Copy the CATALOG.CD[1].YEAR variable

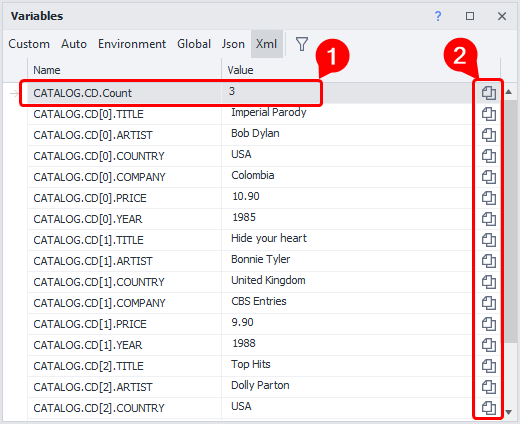pos(489,345)
